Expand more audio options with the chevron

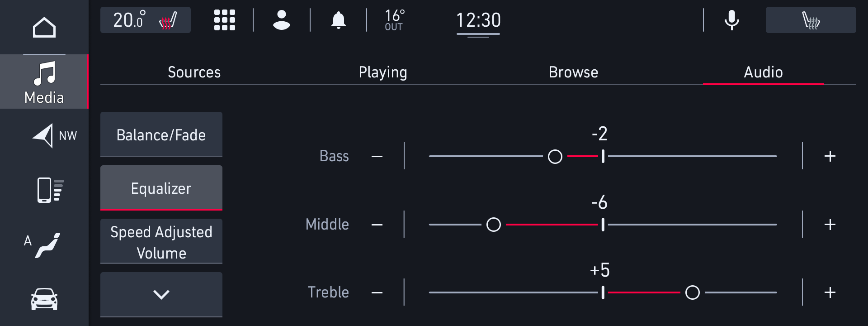tap(161, 294)
